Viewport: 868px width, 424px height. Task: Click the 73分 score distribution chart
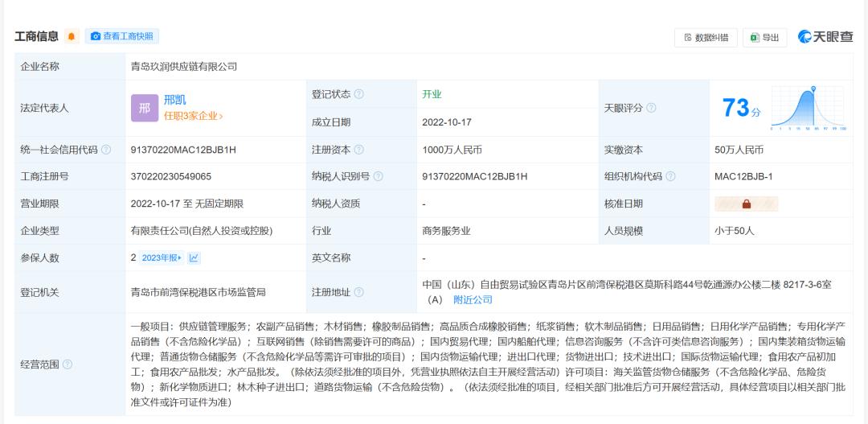point(807,108)
